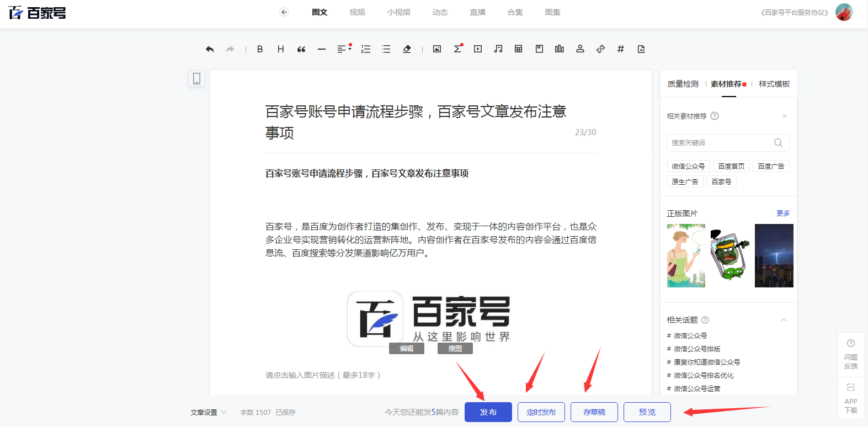
Task: Select topic # 微信公众号排名优化
Action: point(700,375)
